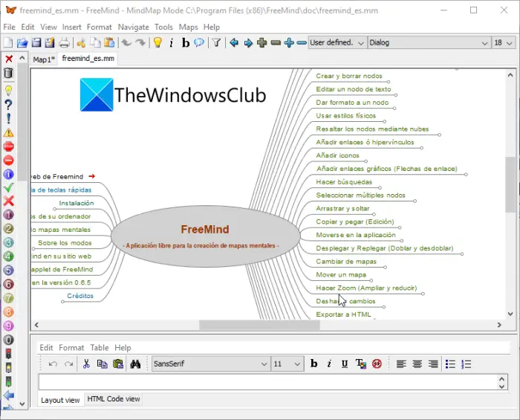The width and height of the screenshot is (520, 420).
Task: Switch to HTML Code view tab
Action: pyautogui.click(x=114, y=399)
